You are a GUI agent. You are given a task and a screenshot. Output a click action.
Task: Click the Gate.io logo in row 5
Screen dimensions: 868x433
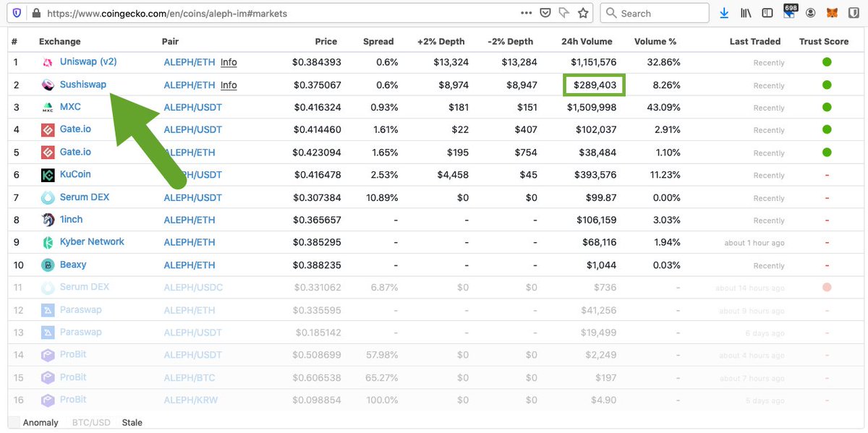pyautogui.click(x=48, y=153)
